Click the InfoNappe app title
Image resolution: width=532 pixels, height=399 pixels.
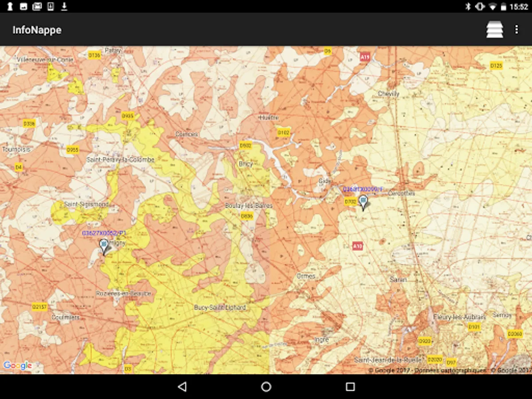[x=37, y=30]
